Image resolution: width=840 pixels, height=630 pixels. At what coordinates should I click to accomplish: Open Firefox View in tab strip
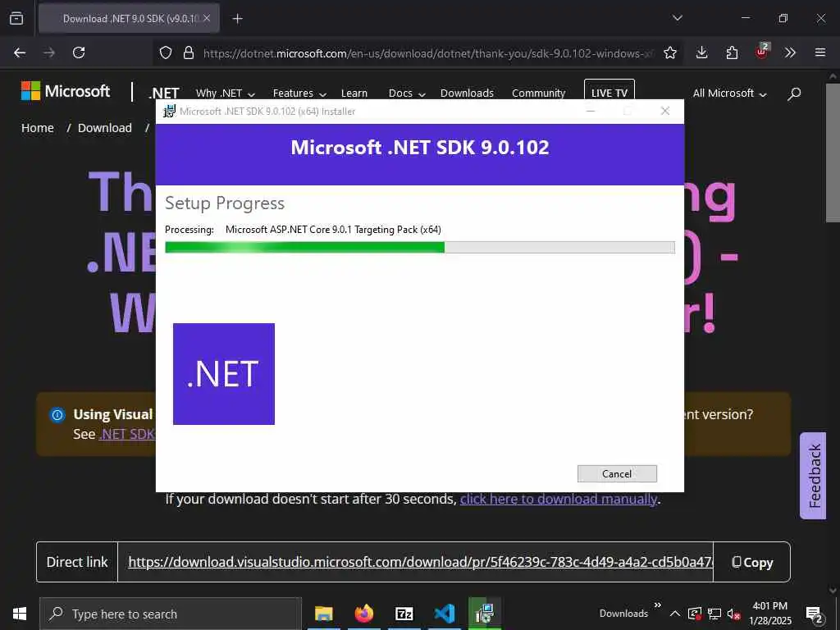(16, 18)
